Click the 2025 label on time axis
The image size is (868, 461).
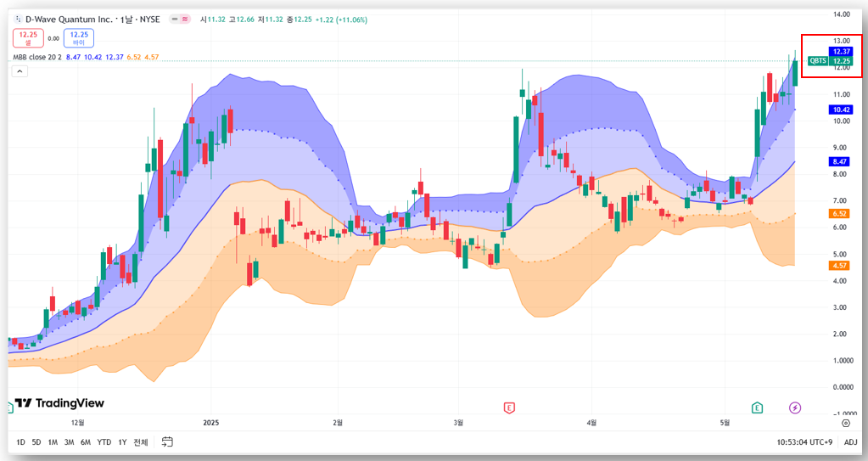(x=211, y=423)
